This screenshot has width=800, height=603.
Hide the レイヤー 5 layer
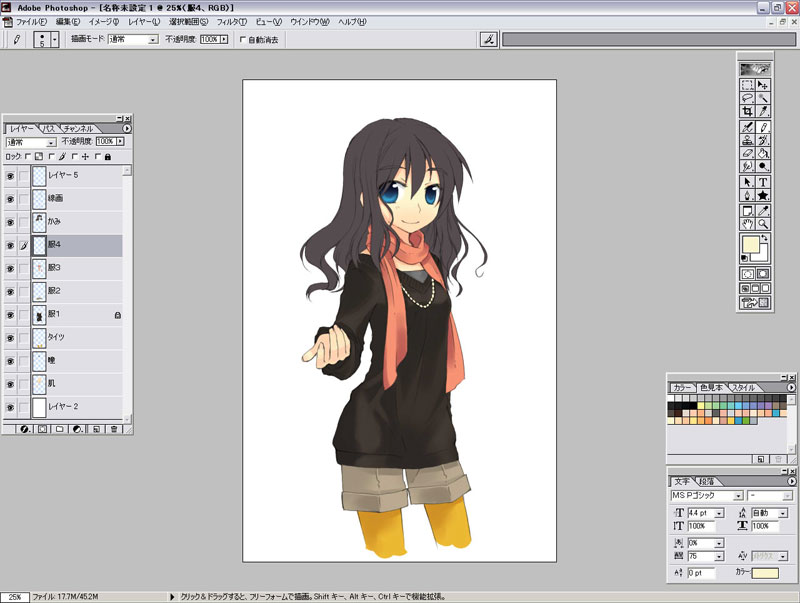tap(10, 176)
